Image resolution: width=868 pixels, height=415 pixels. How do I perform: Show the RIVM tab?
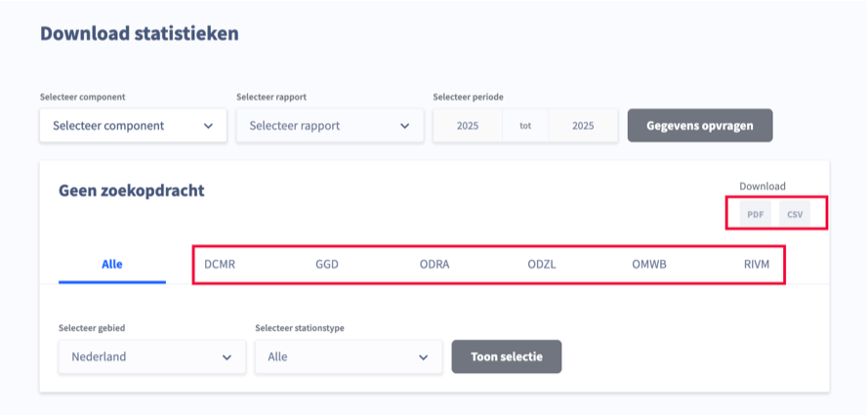[x=757, y=264]
